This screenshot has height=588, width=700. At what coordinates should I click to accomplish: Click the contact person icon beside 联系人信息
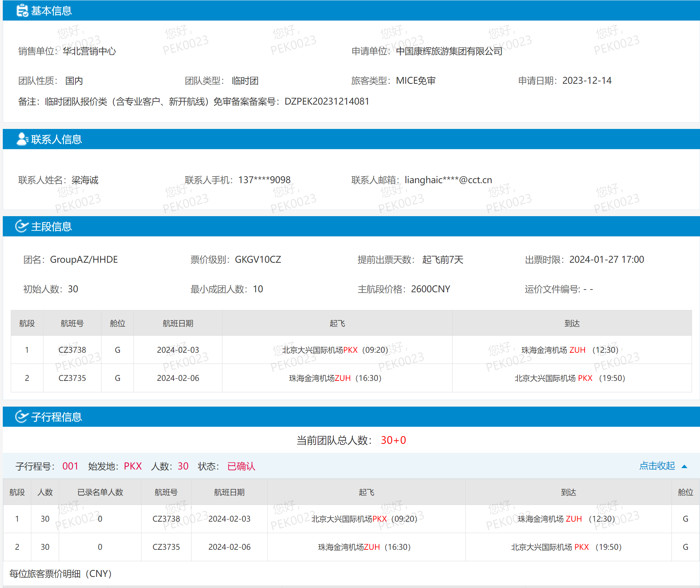click(x=22, y=139)
